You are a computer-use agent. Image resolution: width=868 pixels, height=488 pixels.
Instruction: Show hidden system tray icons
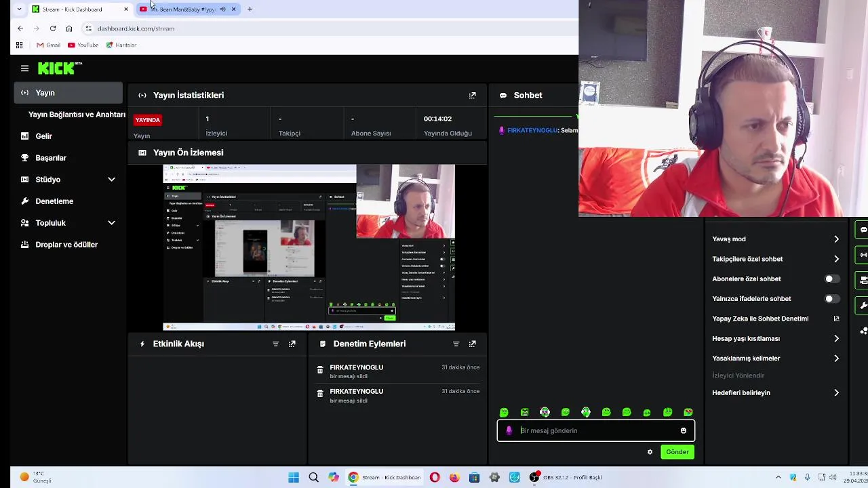pos(778,477)
